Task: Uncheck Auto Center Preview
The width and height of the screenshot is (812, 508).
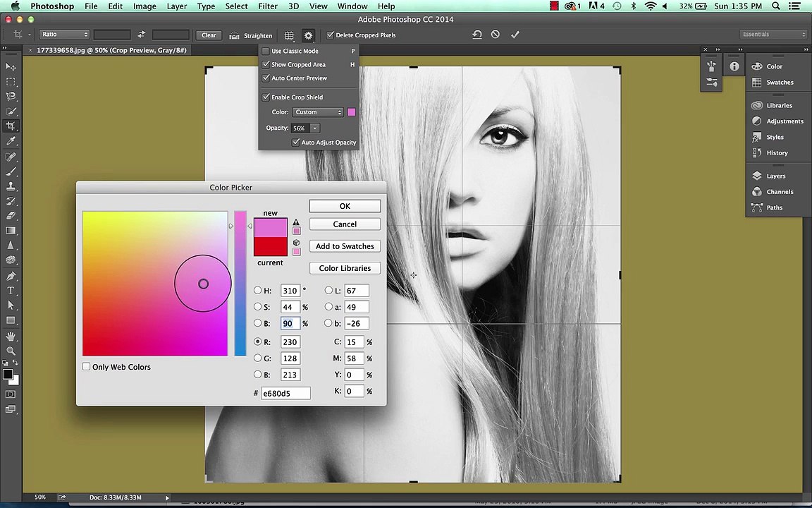Action: [x=266, y=78]
